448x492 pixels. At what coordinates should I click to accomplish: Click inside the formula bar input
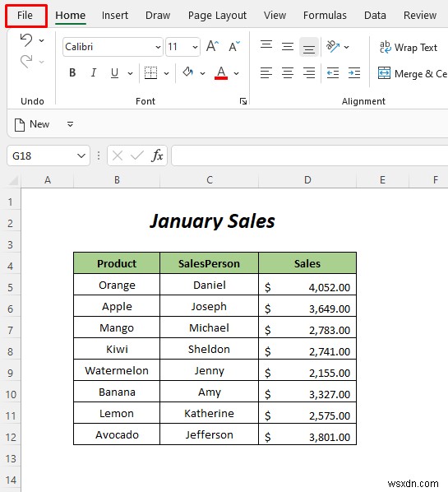coord(310,155)
